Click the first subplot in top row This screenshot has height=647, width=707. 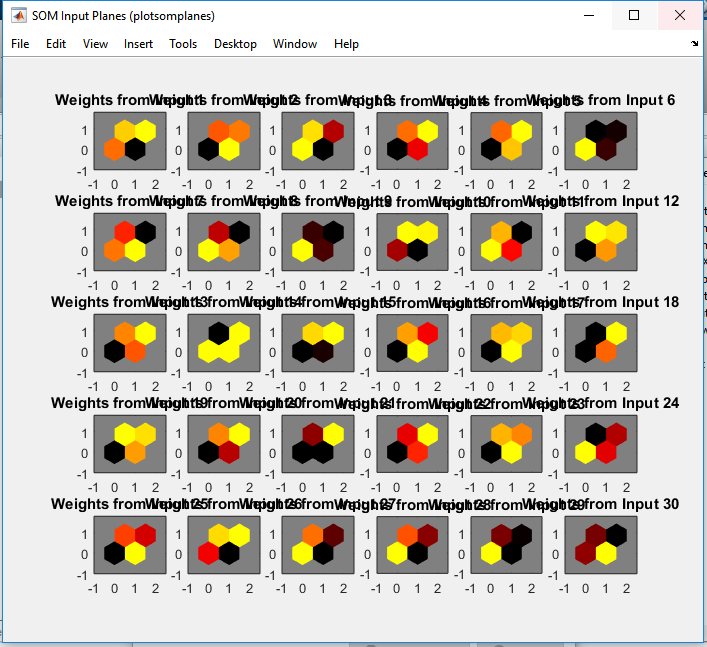(x=130, y=141)
